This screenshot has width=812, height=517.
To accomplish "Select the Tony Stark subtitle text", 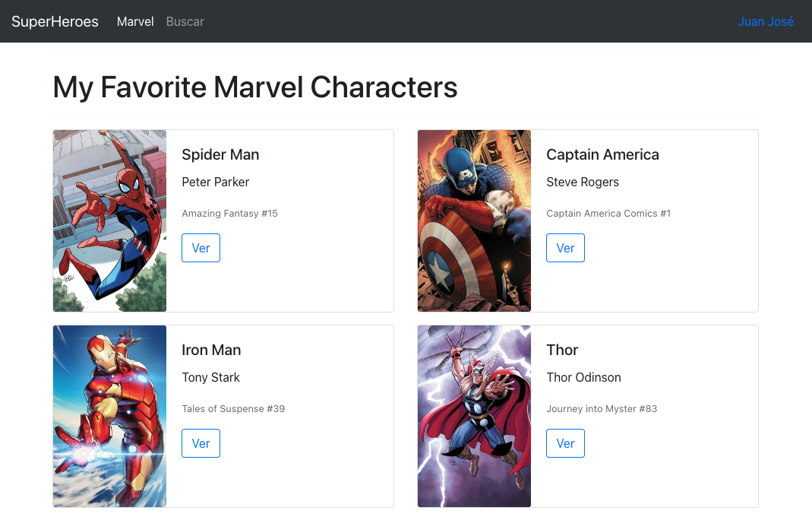I will click(x=210, y=377).
